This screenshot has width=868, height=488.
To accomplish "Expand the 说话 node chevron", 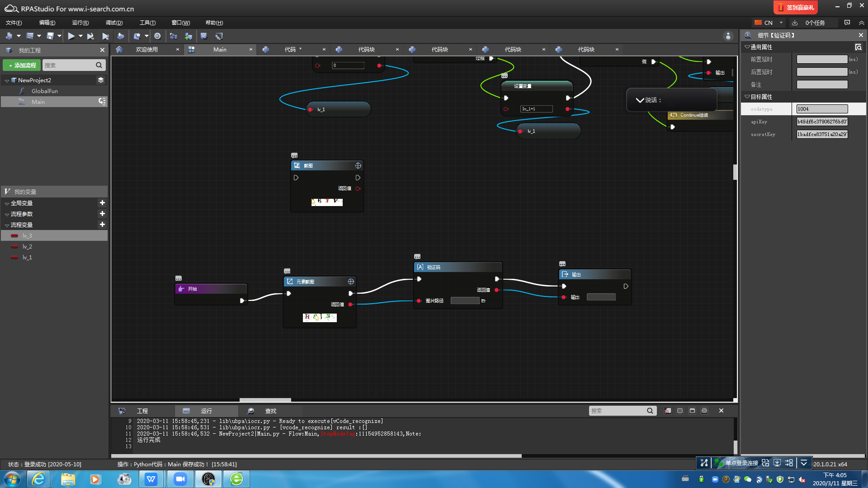I will pos(640,100).
